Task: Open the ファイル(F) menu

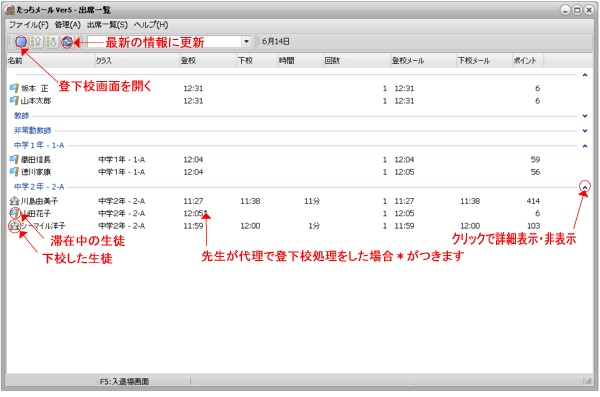Action: 29,25
